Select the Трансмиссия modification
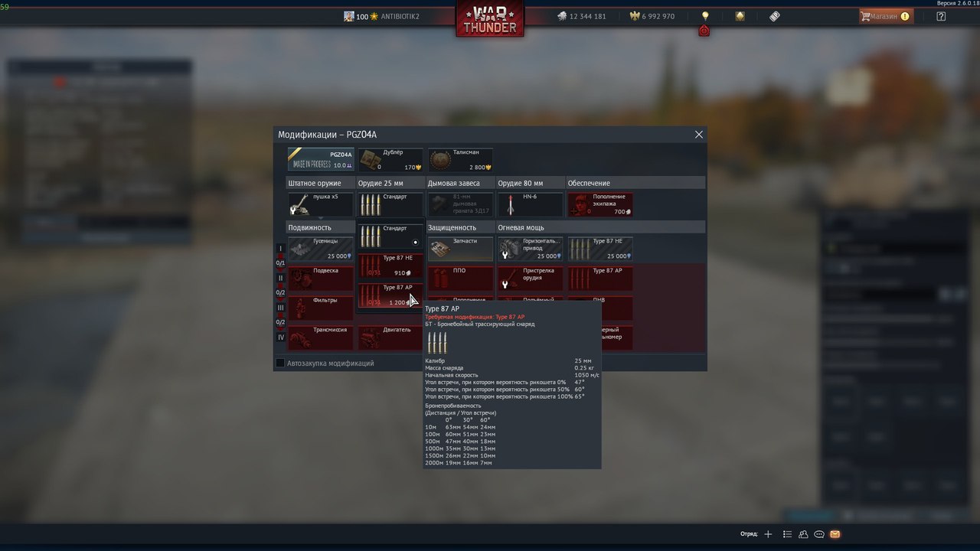The width and height of the screenshot is (980, 551). click(321, 337)
